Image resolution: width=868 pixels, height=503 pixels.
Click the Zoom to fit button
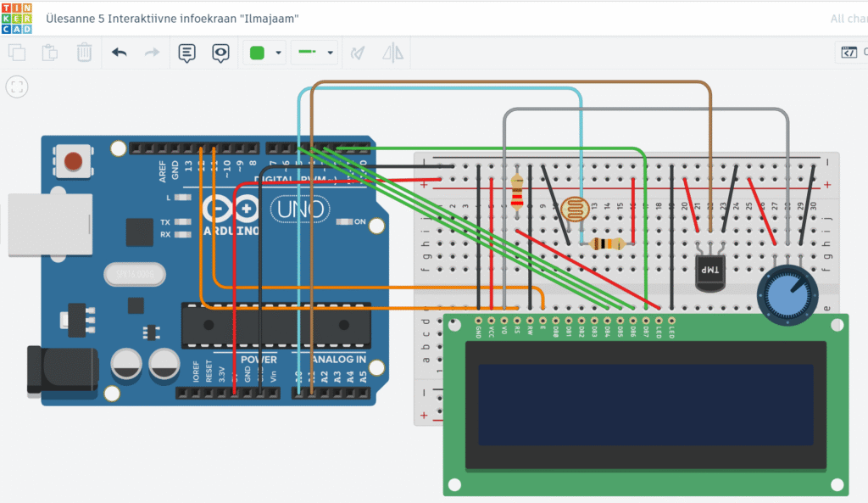coord(17,87)
